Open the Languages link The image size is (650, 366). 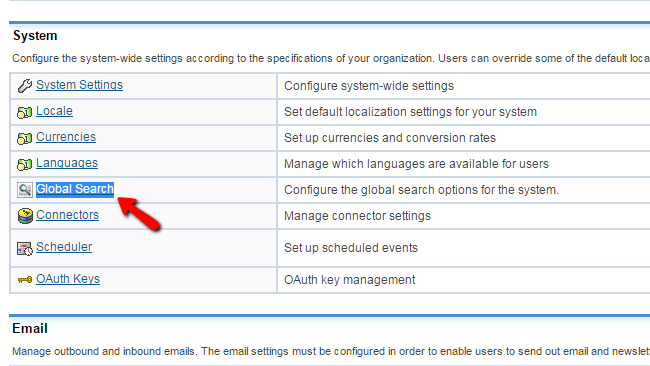click(67, 163)
